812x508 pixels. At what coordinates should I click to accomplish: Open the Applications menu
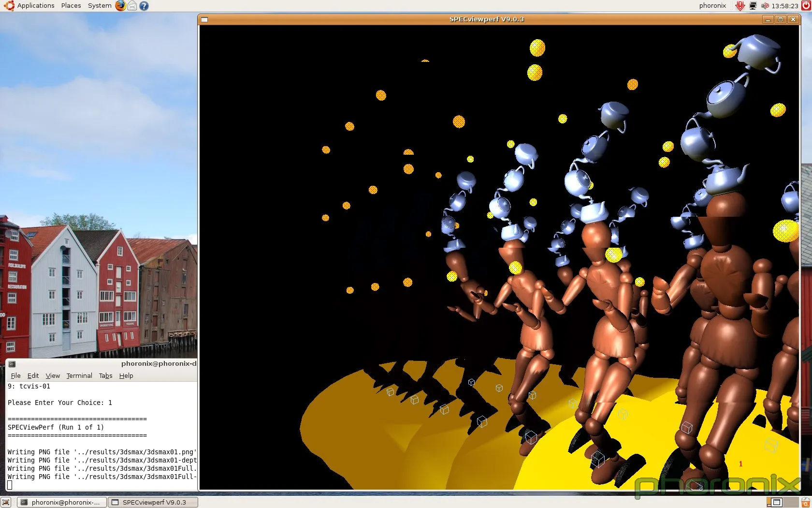pos(36,5)
